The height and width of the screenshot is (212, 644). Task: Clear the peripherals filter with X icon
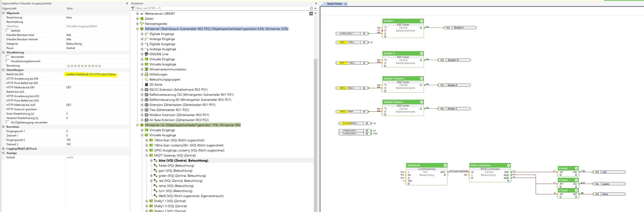pyautogui.click(x=311, y=8)
